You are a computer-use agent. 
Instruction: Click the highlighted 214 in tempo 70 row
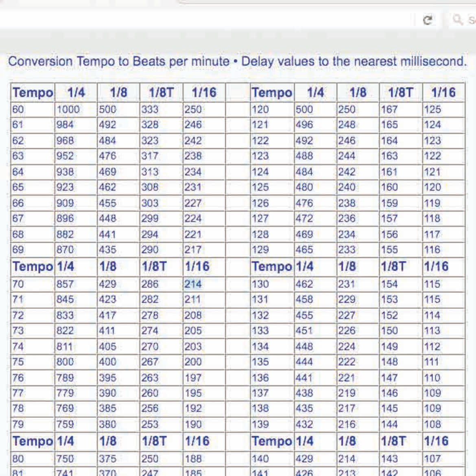(x=193, y=284)
